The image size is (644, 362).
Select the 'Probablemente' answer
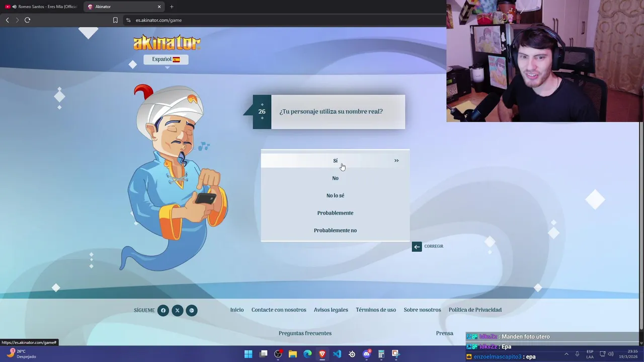click(335, 213)
